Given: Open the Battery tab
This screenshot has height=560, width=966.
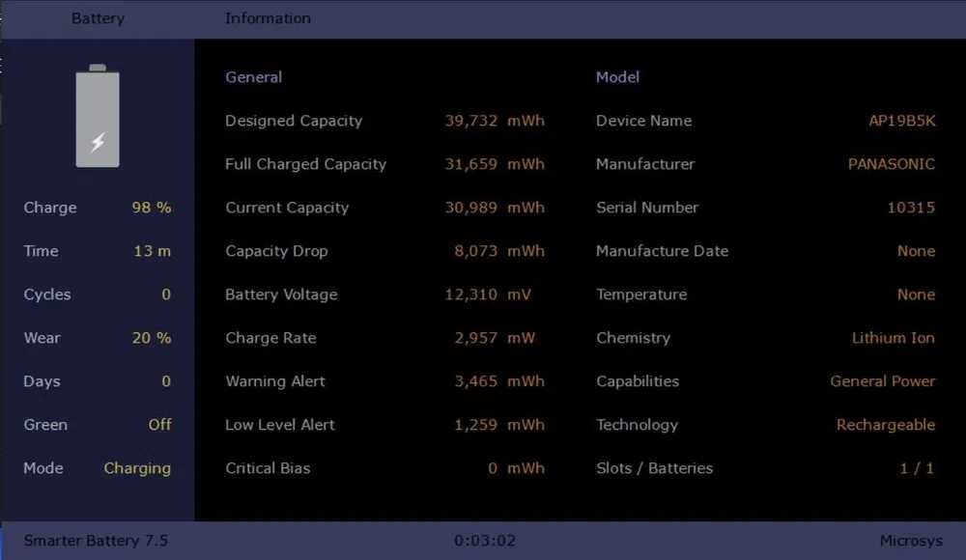Looking at the screenshot, I should coord(98,18).
